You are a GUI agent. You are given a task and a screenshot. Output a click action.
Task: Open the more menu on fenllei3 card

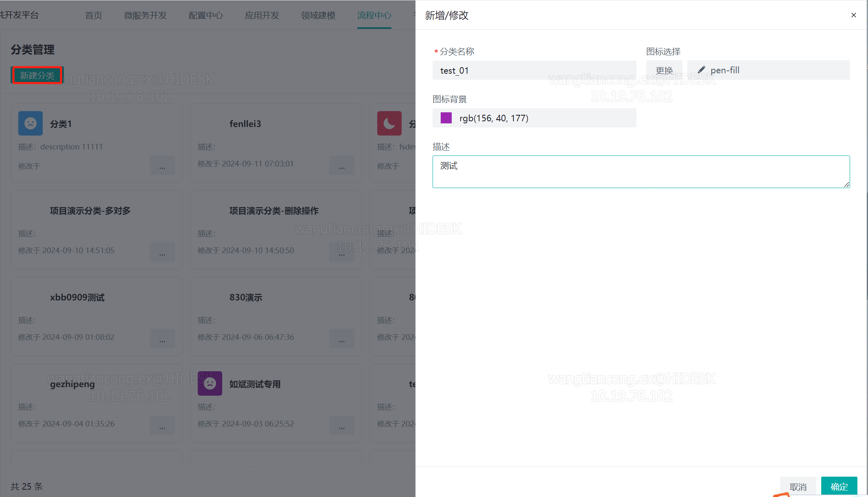(342, 166)
